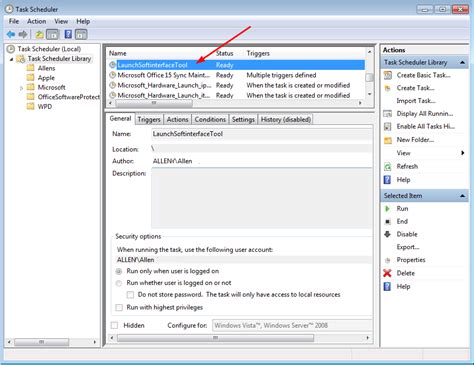Open the Configure for dropdown
474x365 pixels.
(x=292, y=325)
